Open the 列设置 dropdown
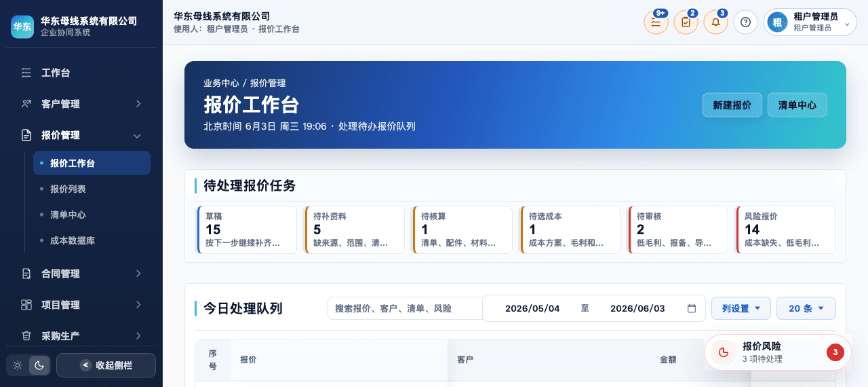The width and height of the screenshot is (868, 387). 741,308
